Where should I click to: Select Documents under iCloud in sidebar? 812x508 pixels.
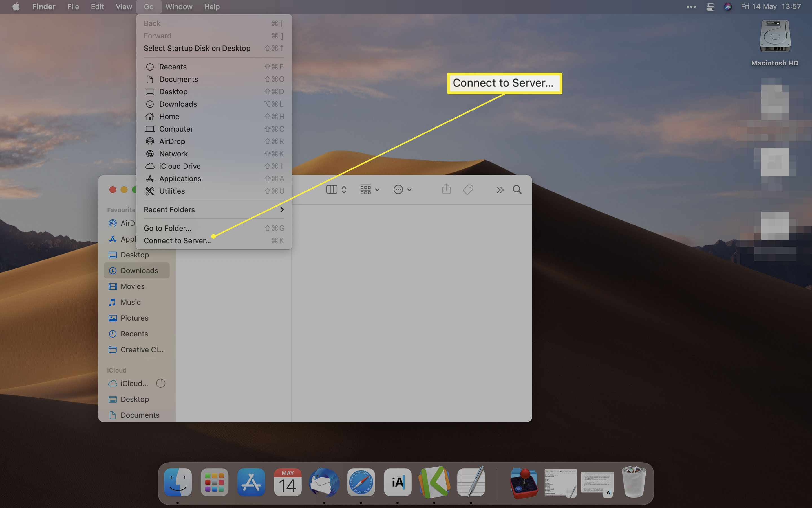[x=136, y=415]
